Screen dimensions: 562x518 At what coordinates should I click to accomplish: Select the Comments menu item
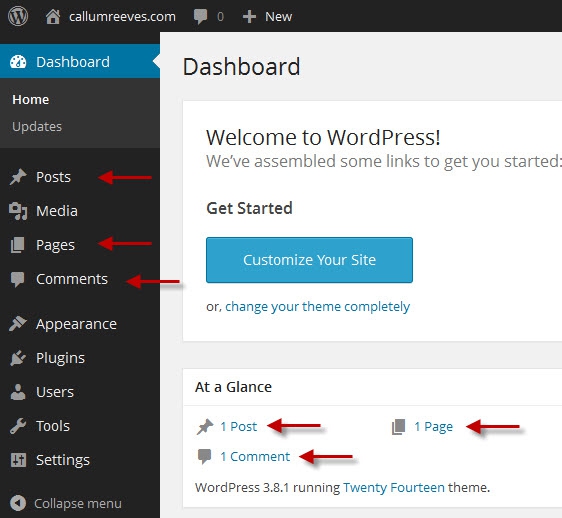[72, 279]
